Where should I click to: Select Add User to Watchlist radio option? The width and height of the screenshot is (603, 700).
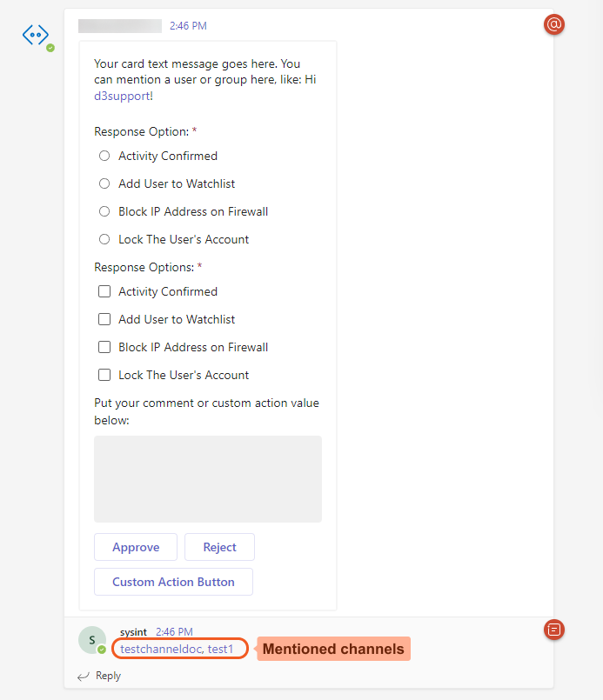pyautogui.click(x=104, y=184)
